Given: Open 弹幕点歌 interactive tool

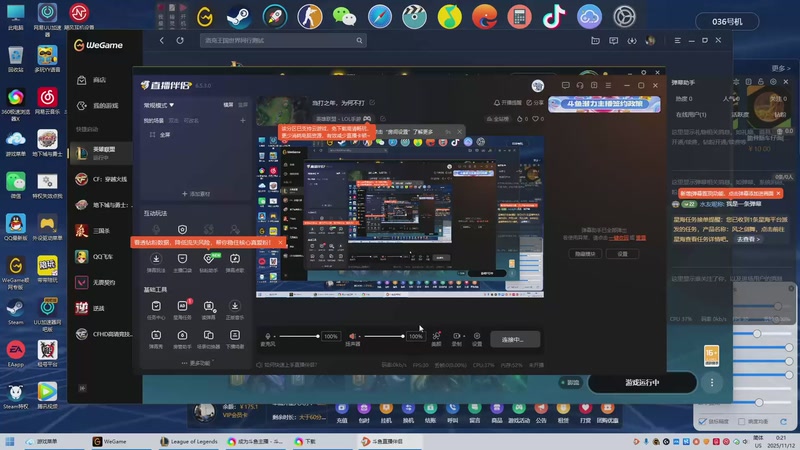Looking at the screenshot, I should point(235,262).
